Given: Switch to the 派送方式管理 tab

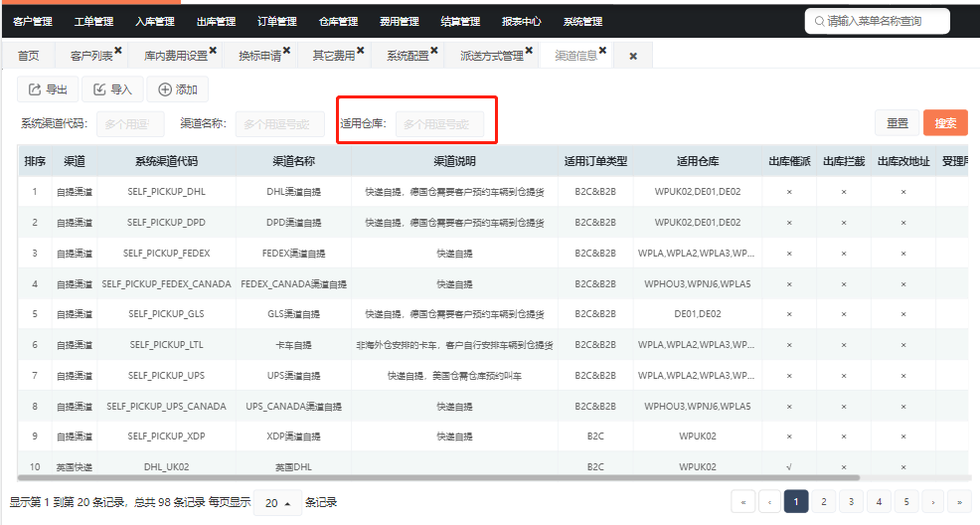Looking at the screenshot, I should tap(492, 56).
